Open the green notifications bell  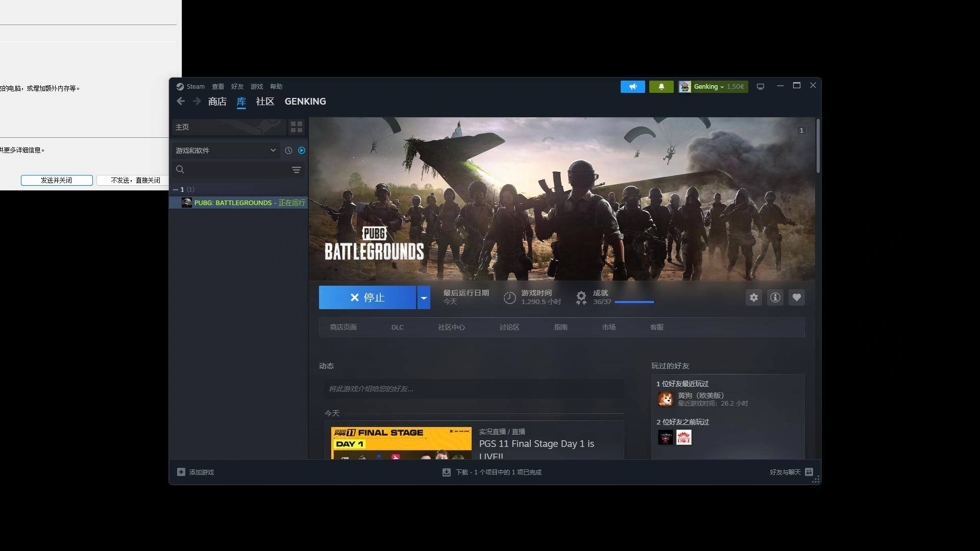click(661, 87)
